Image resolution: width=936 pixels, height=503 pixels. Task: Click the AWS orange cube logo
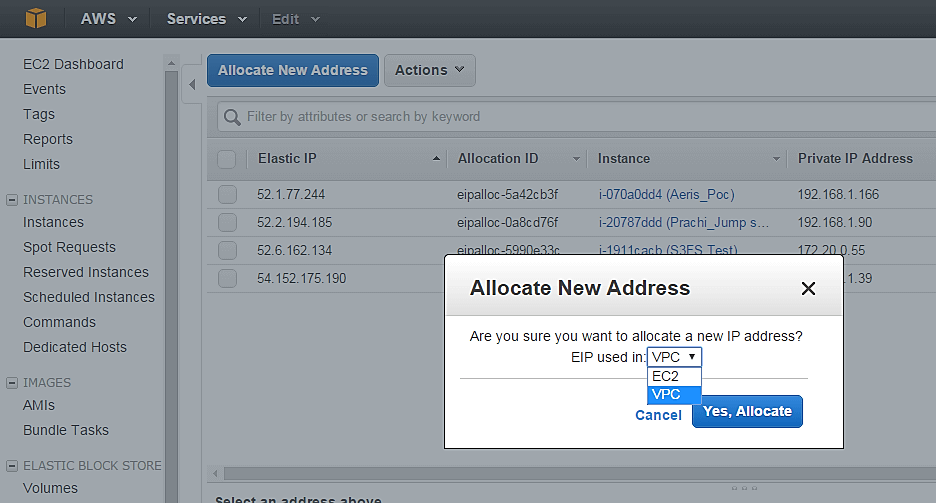coord(36,19)
